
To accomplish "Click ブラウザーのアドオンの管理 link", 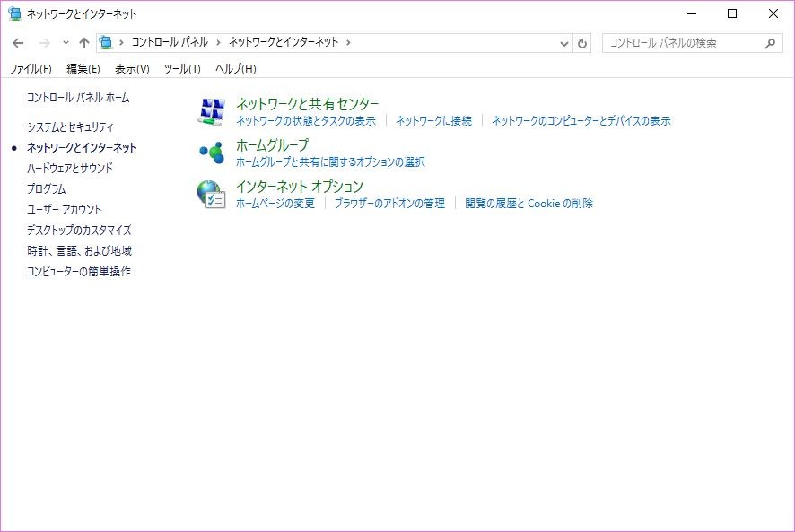I will 389,204.
